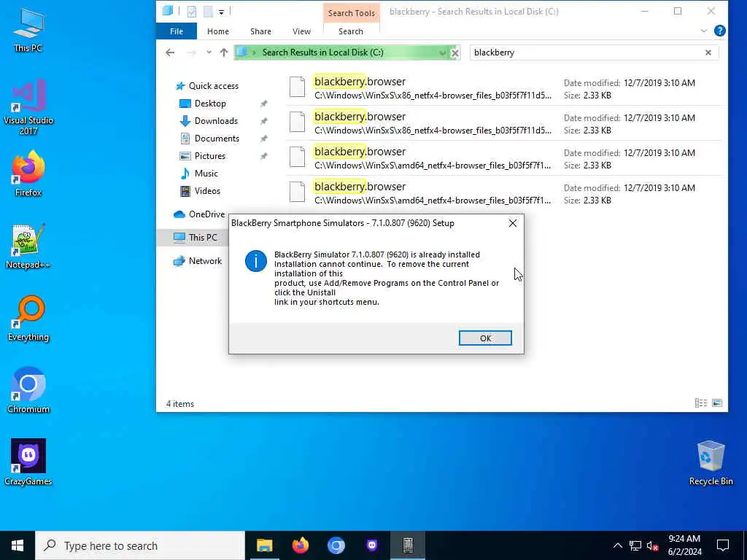Select the Search ribbon tab

(x=351, y=31)
